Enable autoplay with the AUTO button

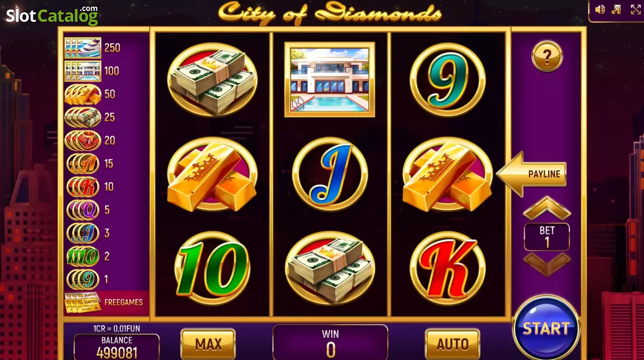(x=452, y=344)
